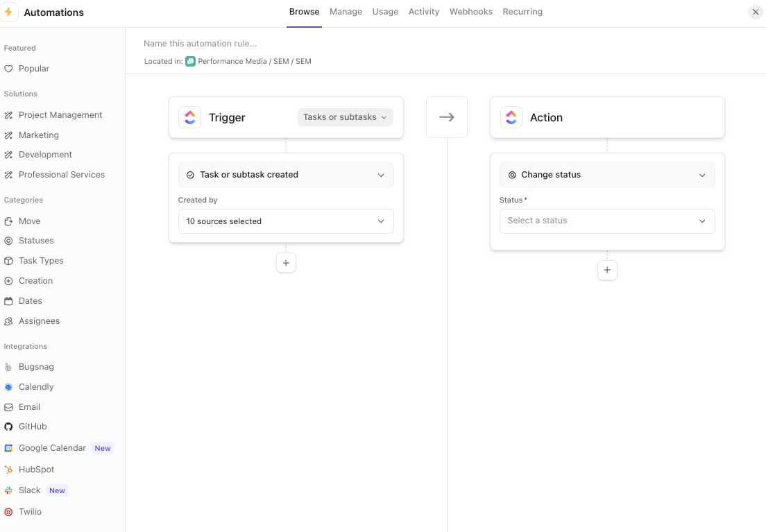Select the Email integration
The height and width of the screenshot is (532, 766).
pos(29,406)
